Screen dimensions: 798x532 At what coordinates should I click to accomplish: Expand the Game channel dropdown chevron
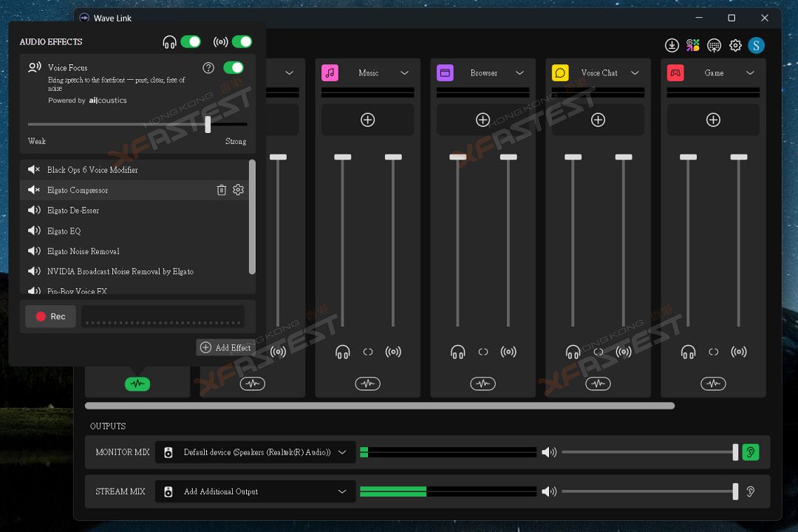point(750,73)
